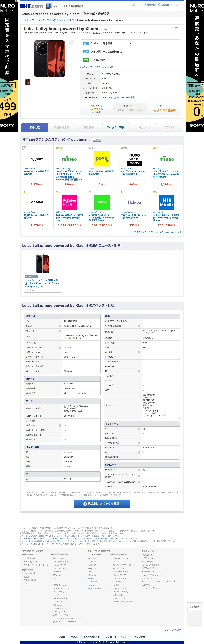Click the 製品別のスペックを見る button
The width and height of the screenshot is (204, 644).
[102, 504]
